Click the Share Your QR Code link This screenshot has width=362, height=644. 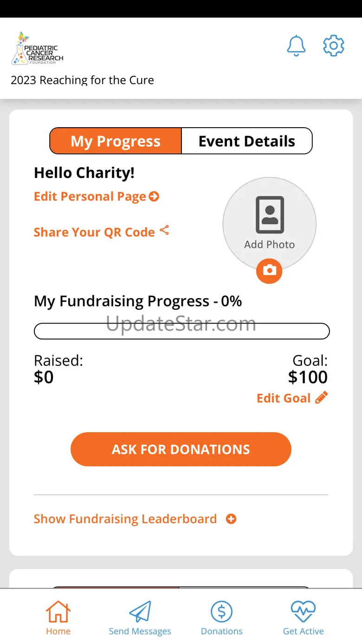tap(94, 232)
